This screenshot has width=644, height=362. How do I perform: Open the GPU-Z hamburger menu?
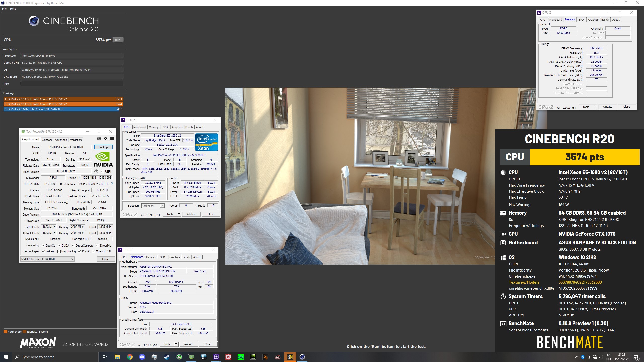(x=112, y=139)
